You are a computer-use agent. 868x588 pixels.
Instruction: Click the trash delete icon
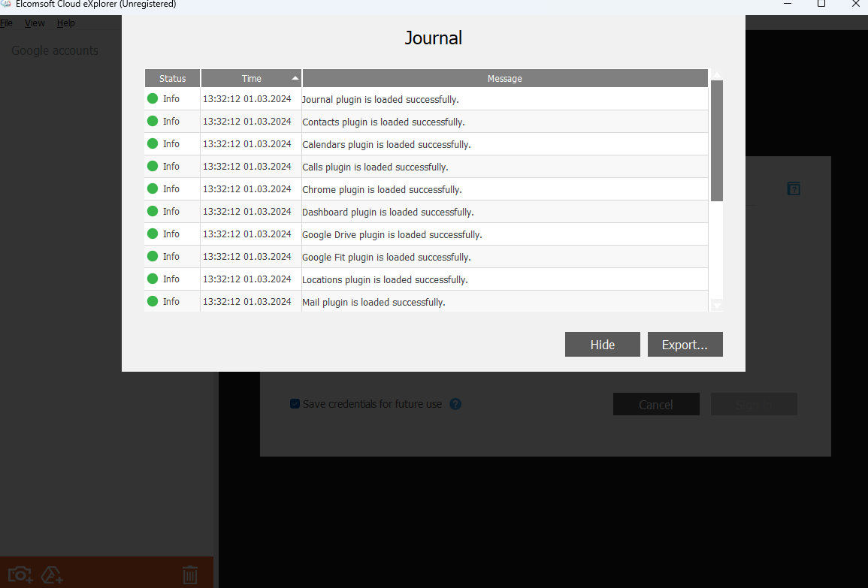click(x=190, y=574)
